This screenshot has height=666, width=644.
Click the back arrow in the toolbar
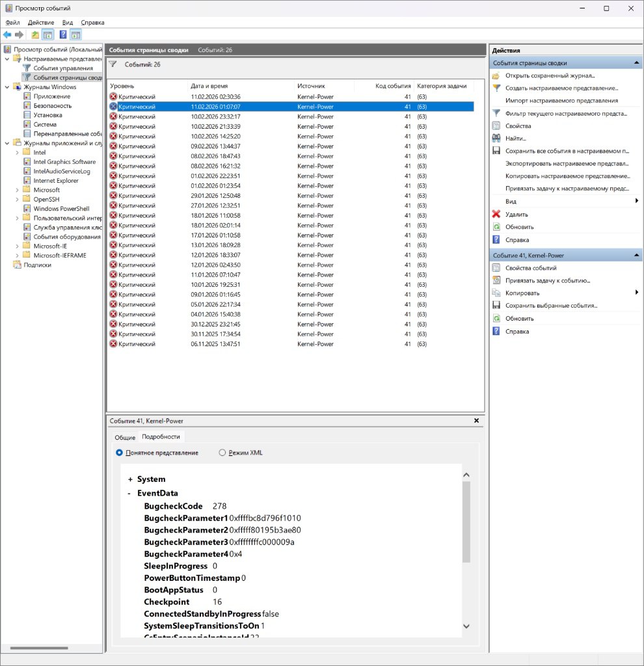click(x=7, y=34)
